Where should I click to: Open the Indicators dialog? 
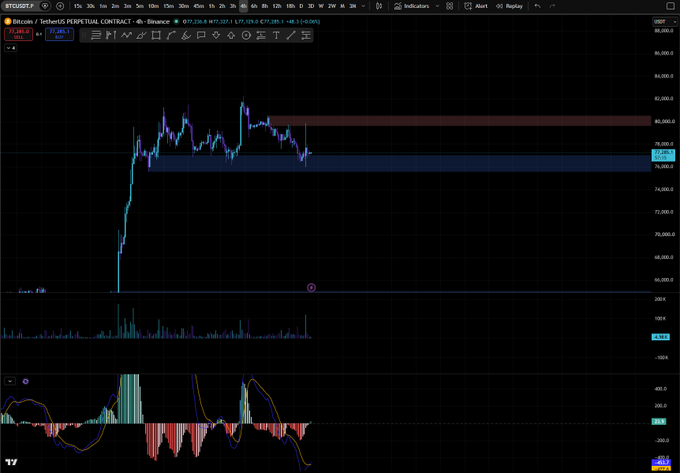click(x=412, y=6)
